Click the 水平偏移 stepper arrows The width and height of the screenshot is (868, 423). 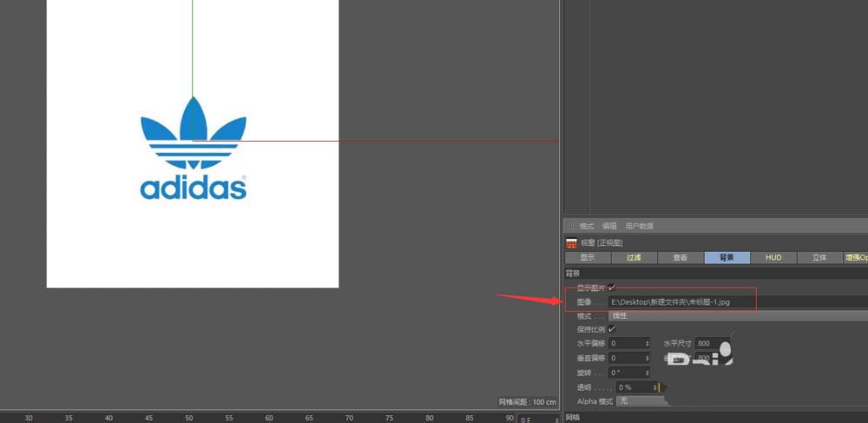(x=648, y=344)
